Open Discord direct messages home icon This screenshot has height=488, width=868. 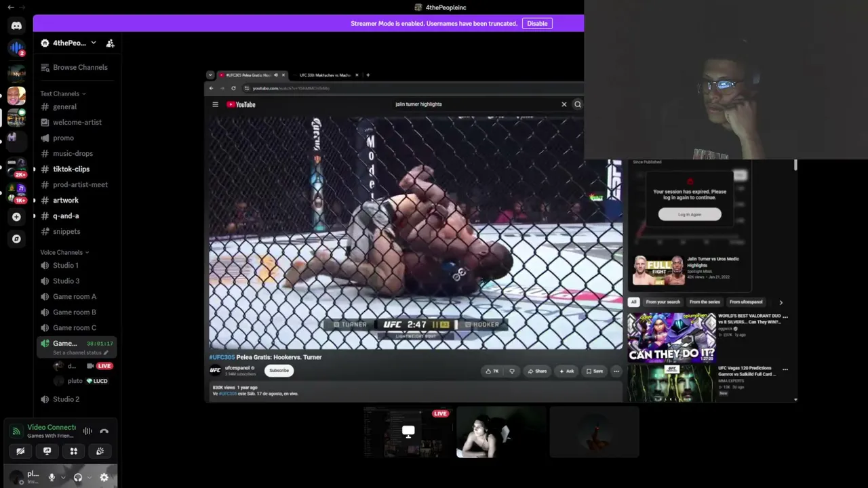[16, 26]
